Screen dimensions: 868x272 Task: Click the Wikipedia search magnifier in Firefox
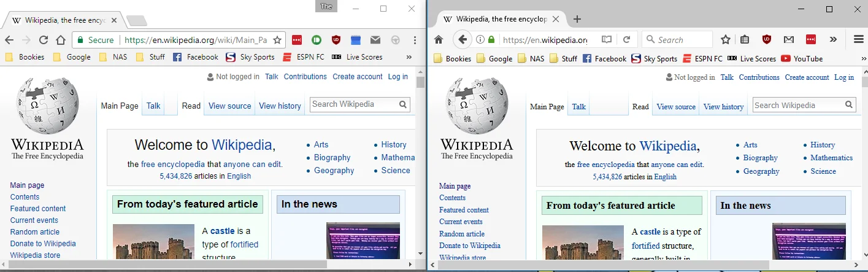(848, 105)
